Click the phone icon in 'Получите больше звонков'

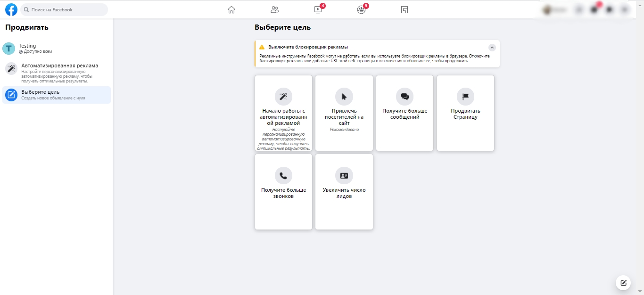point(283,175)
